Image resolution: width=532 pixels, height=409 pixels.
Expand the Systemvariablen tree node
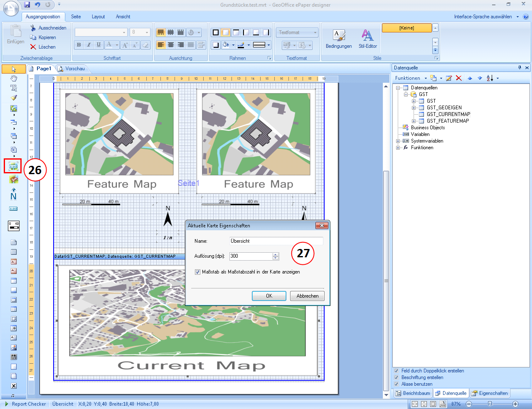point(398,141)
